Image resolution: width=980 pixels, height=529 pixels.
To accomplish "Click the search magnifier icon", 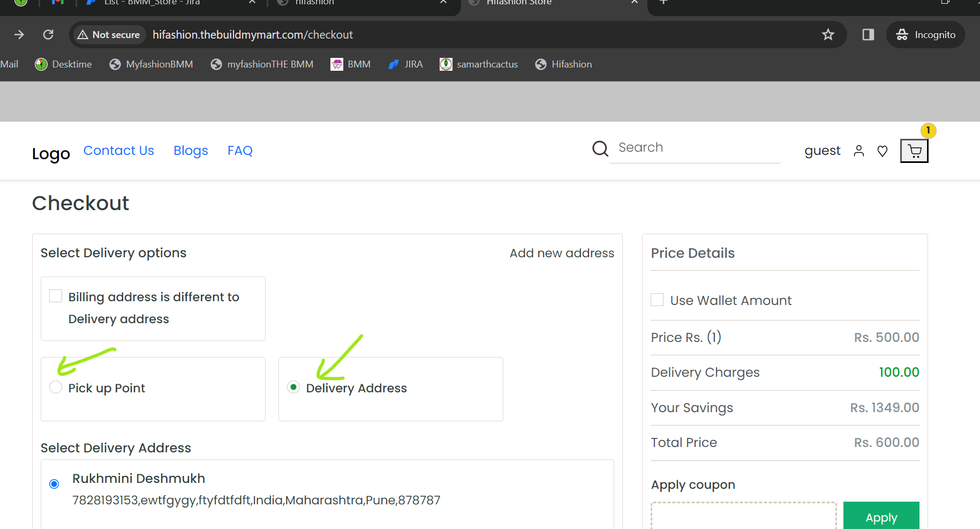I will point(600,148).
